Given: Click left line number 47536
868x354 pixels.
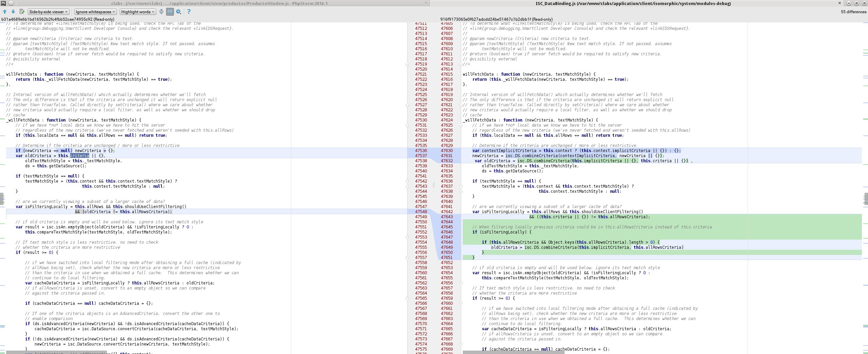Looking at the screenshot, I should coord(421,151).
